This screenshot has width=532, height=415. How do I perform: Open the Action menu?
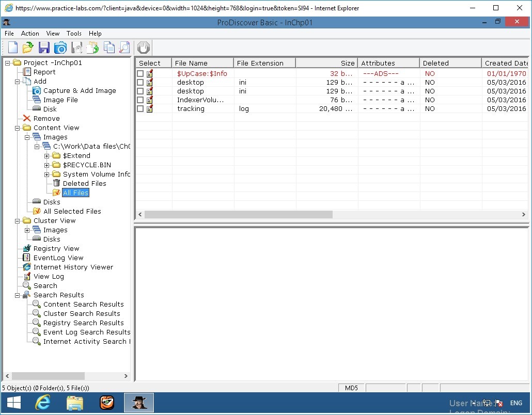(30, 33)
